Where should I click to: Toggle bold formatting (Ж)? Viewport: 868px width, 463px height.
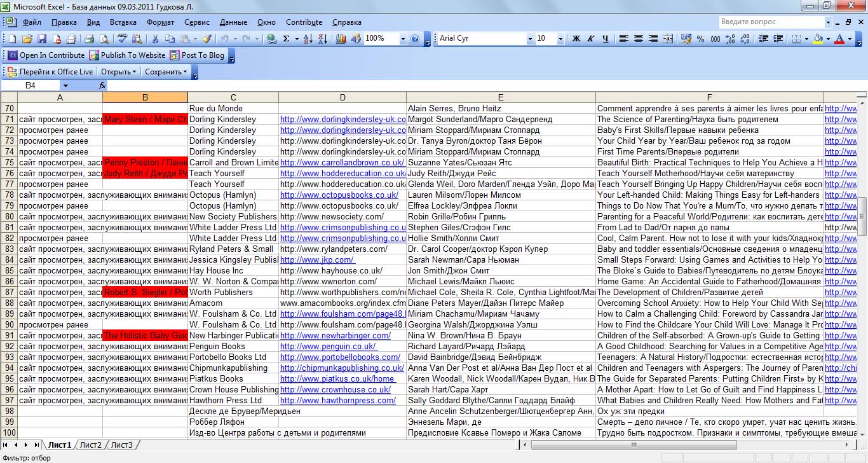[576, 39]
